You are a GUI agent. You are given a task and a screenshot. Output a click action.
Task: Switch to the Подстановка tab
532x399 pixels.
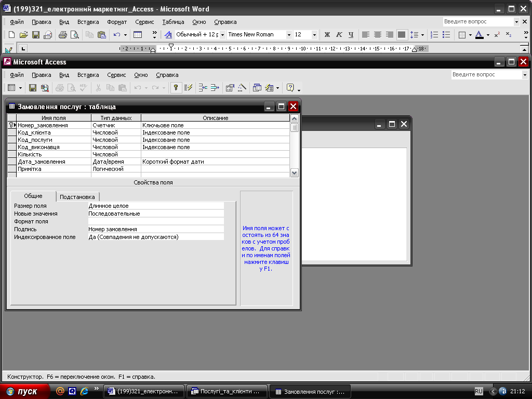point(77,197)
